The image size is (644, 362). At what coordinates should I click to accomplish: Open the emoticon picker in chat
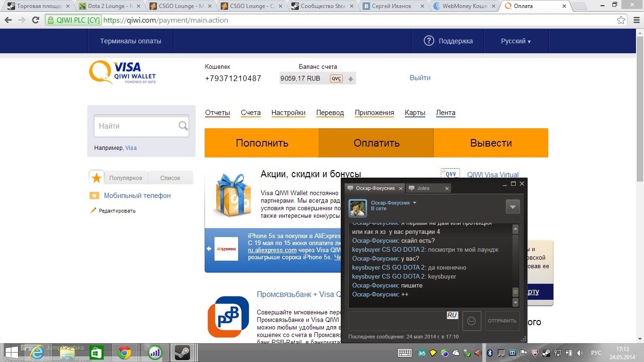point(471,321)
